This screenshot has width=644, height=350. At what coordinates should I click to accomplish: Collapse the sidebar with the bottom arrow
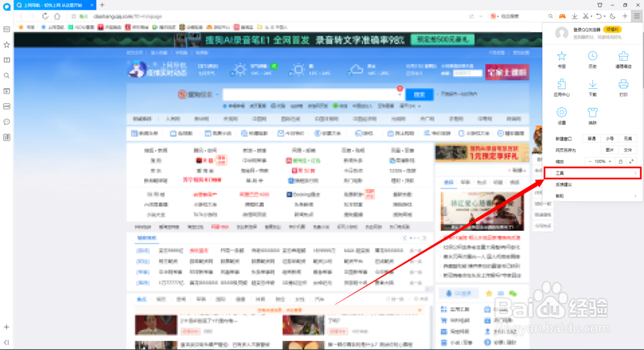[x=6, y=342]
